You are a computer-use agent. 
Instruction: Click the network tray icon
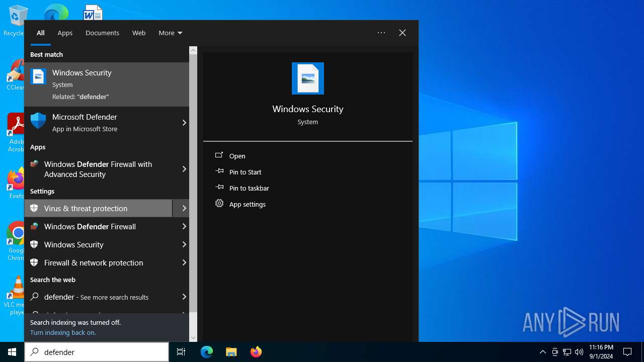point(567,352)
